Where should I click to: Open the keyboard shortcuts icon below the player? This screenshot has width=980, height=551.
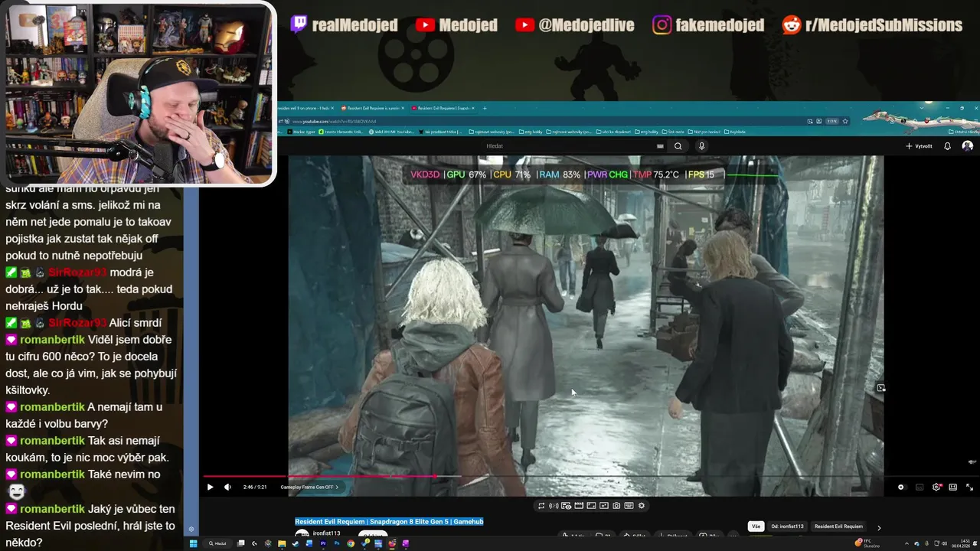coord(629,506)
